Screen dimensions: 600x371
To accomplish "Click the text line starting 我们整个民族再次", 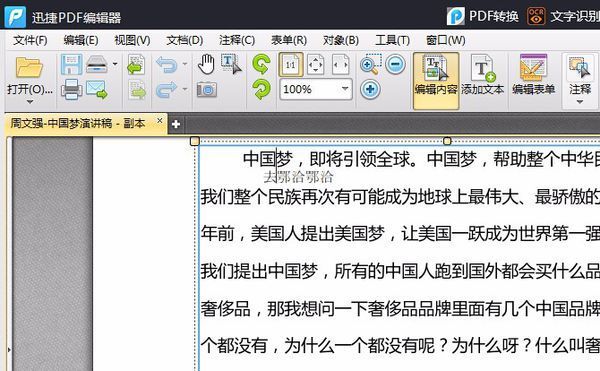I will click(x=400, y=197).
